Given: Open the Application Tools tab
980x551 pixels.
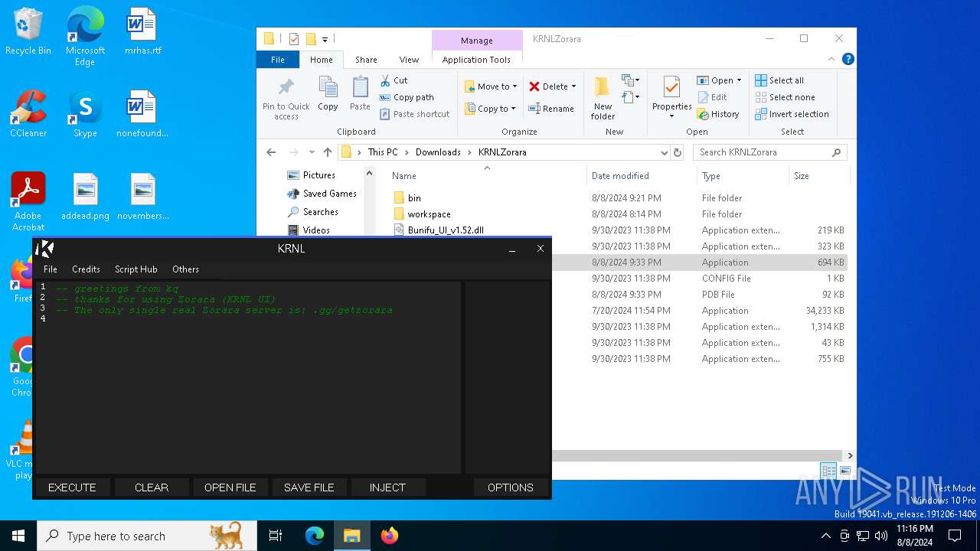Looking at the screenshot, I should pos(476,60).
